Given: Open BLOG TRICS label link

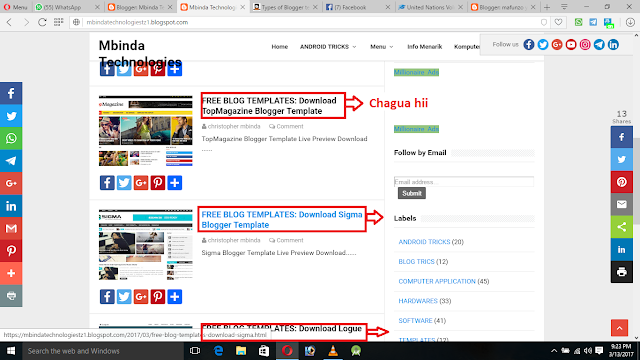Looking at the screenshot, I should [416, 262].
